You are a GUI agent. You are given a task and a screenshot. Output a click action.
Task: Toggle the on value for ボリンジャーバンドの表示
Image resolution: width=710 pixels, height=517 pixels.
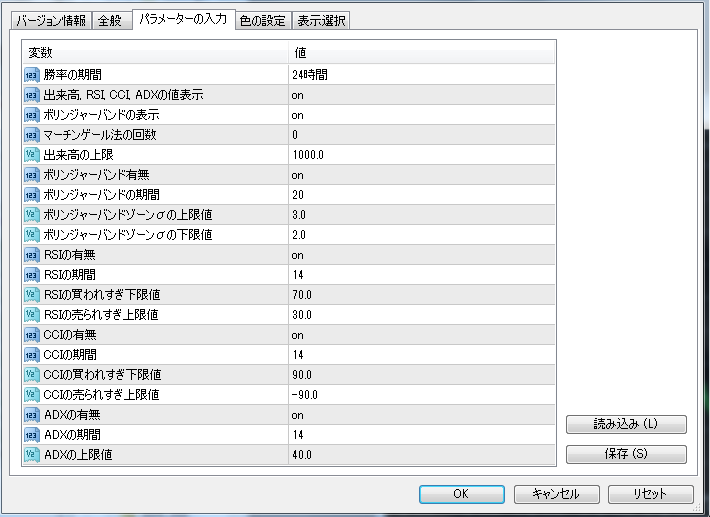point(422,115)
